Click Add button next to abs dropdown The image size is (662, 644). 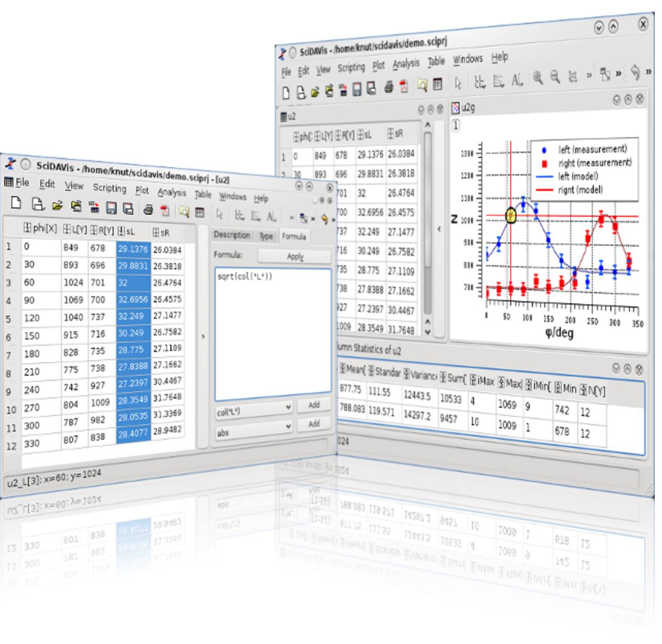point(314,424)
